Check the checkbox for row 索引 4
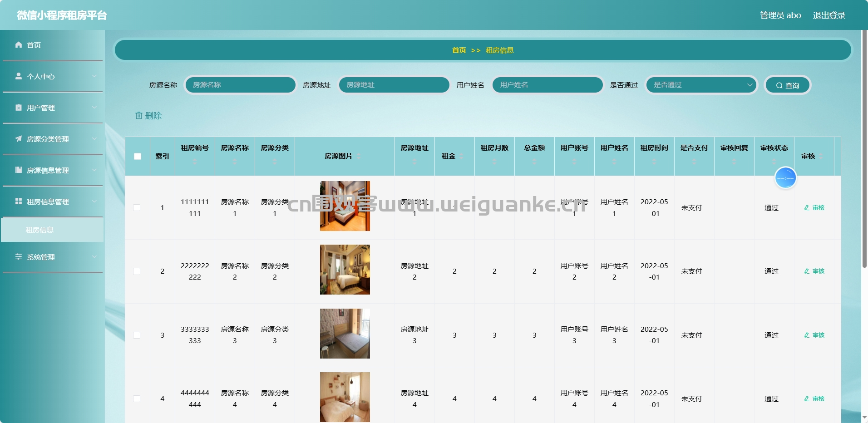The width and height of the screenshot is (868, 423). [x=138, y=398]
